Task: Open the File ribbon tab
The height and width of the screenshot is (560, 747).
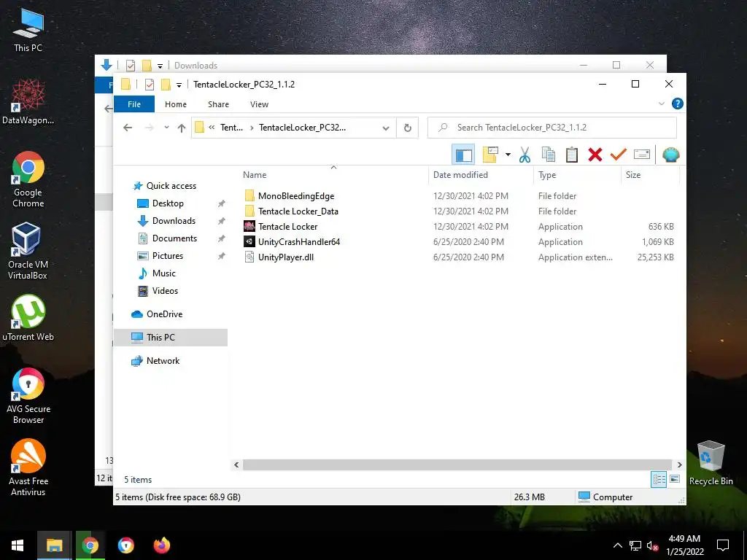Action: click(134, 104)
